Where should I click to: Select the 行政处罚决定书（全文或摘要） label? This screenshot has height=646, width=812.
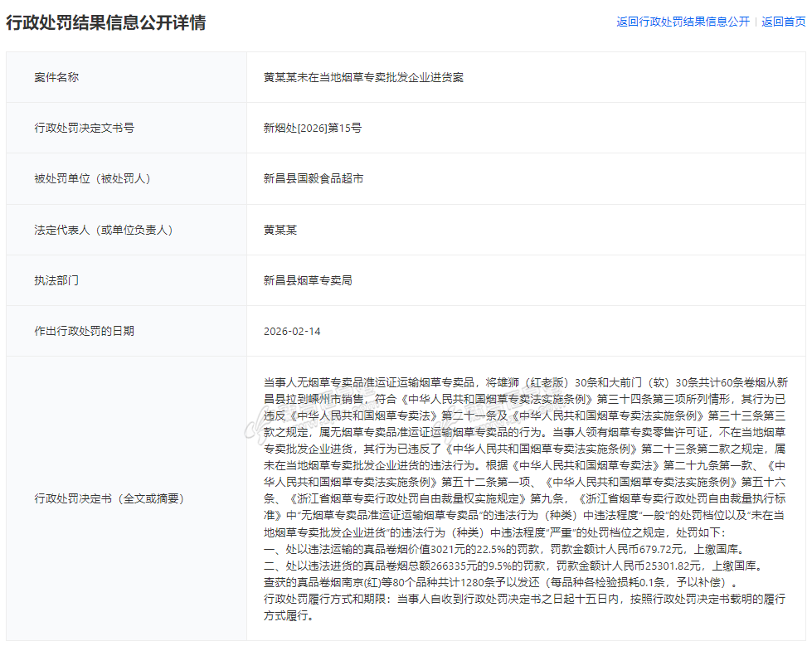(109, 498)
